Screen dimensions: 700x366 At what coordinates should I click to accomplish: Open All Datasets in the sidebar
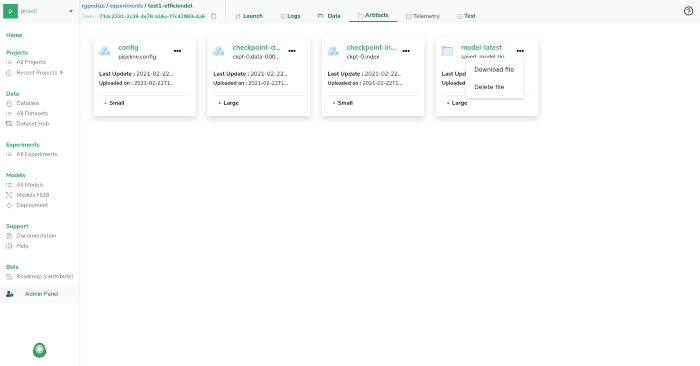32,113
